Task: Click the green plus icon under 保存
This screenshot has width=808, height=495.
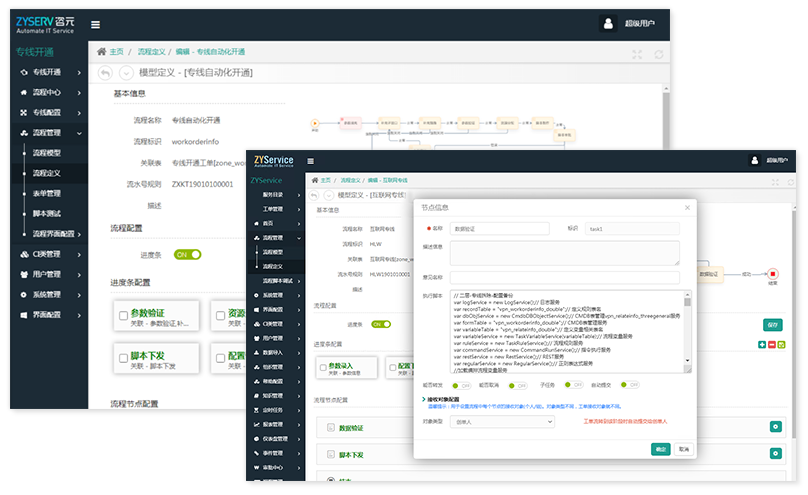Action: (762, 345)
